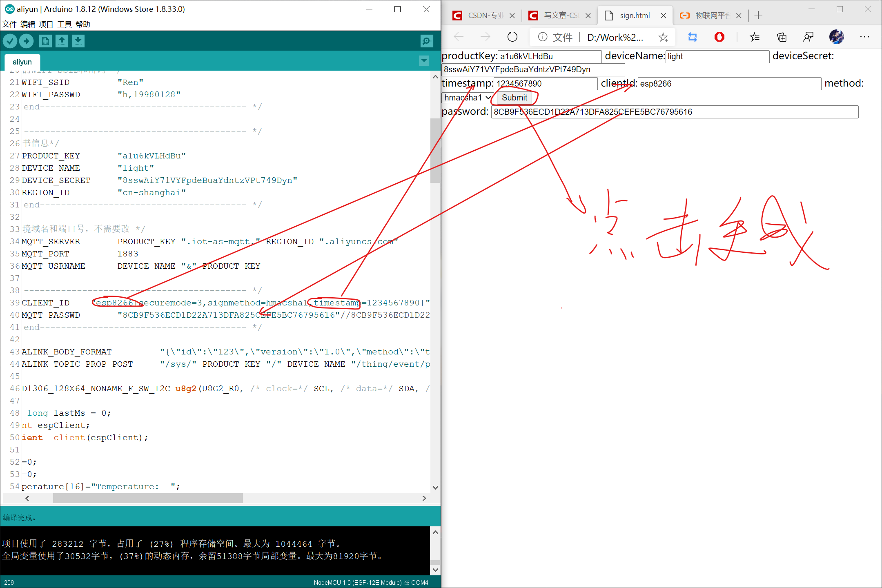Screen dimensions: 882x588
Task: Open the Serial Monitor
Action: (x=426, y=41)
